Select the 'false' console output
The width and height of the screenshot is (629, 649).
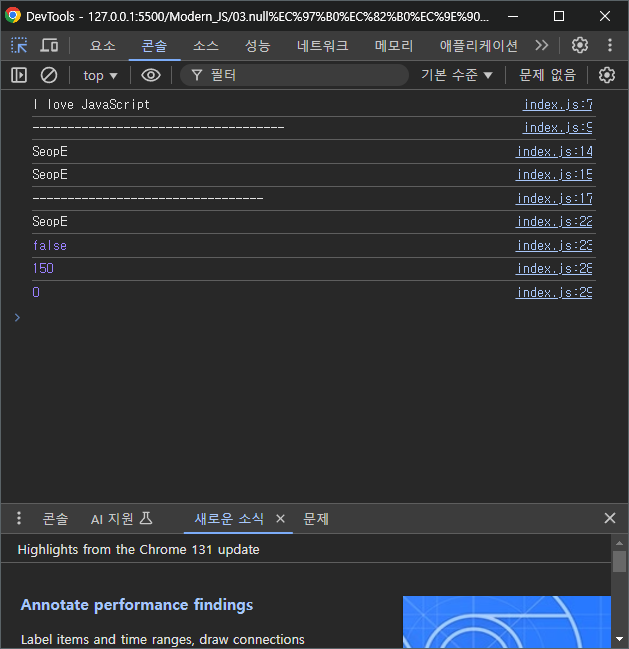click(x=50, y=246)
